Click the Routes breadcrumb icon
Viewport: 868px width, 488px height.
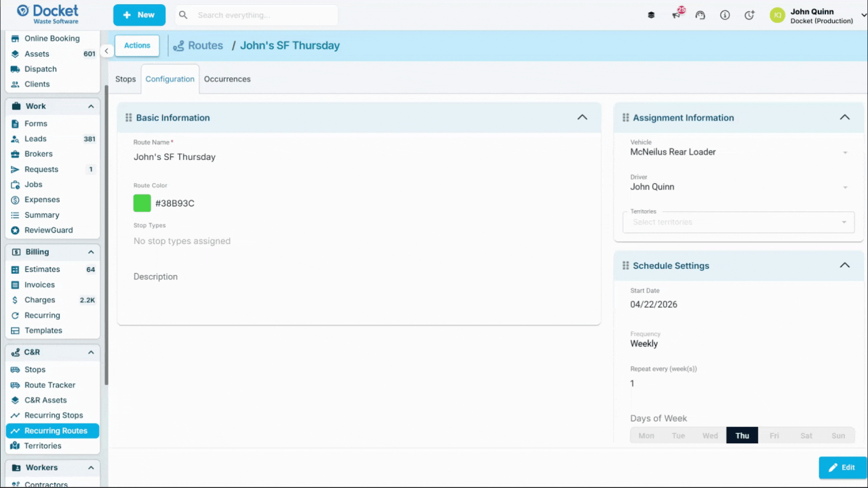coord(178,46)
